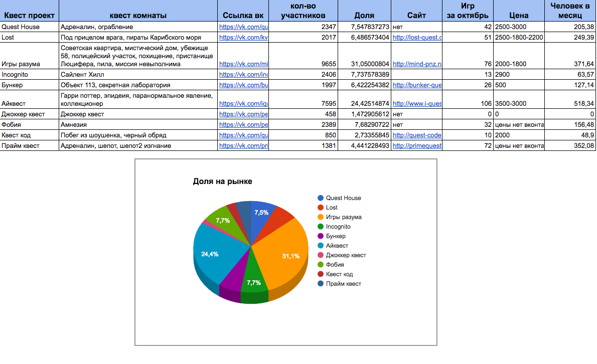Open the Quest House vk.com link
Screen dimensions: 597x364
click(244, 27)
